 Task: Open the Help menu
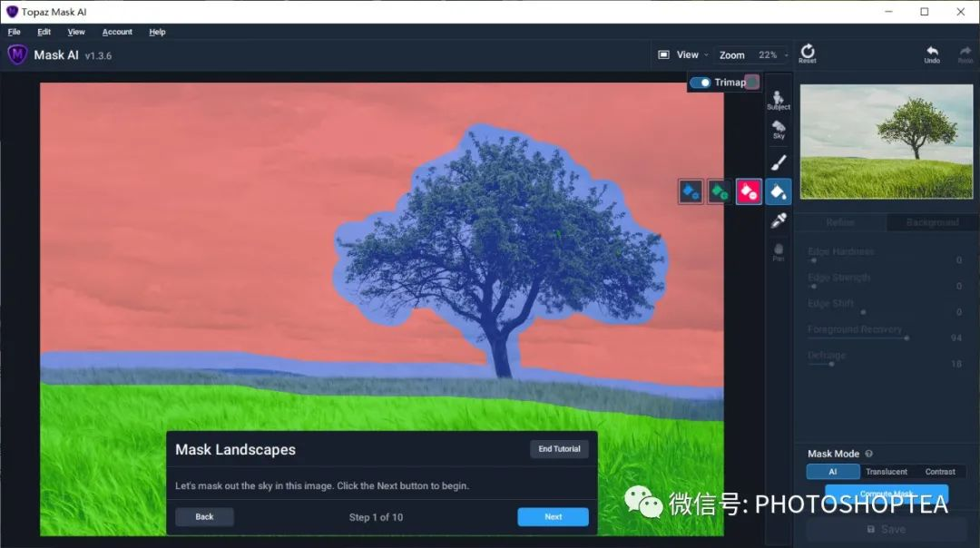(157, 32)
